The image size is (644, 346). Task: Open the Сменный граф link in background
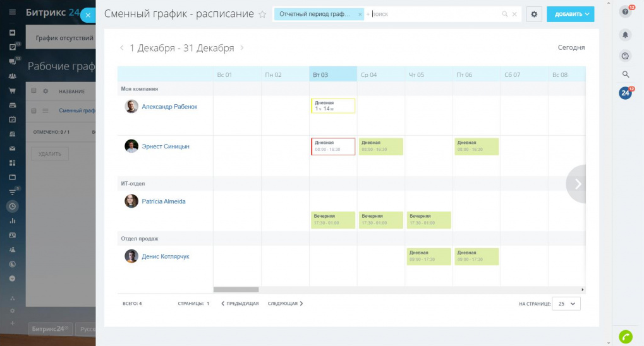(x=77, y=110)
